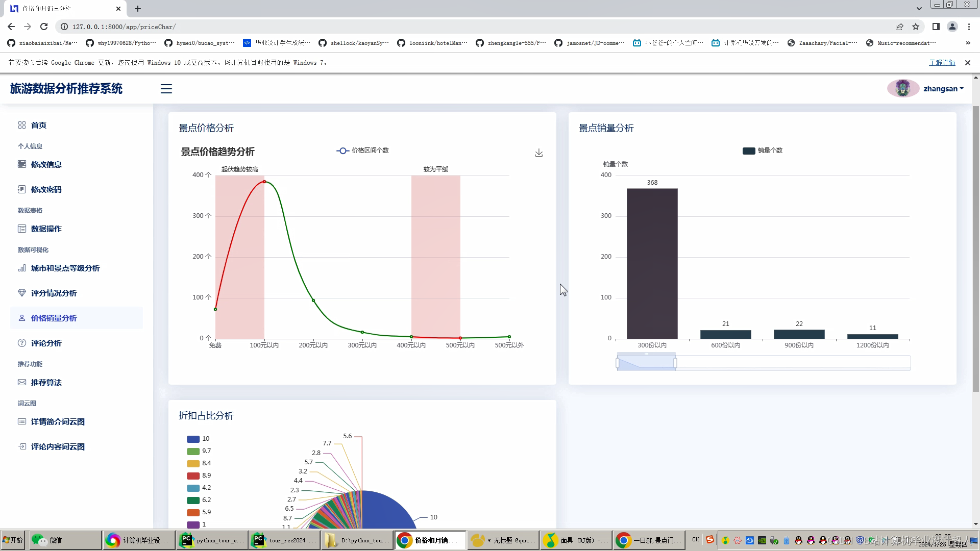Download the price trend chart image
The height and width of the screenshot is (551, 980).
pyautogui.click(x=539, y=153)
